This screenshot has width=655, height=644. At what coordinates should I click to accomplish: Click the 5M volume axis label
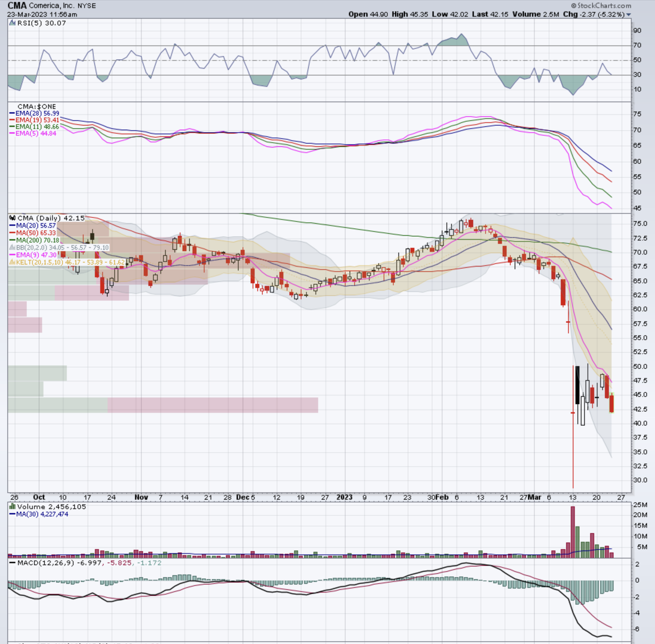[642, 547]
